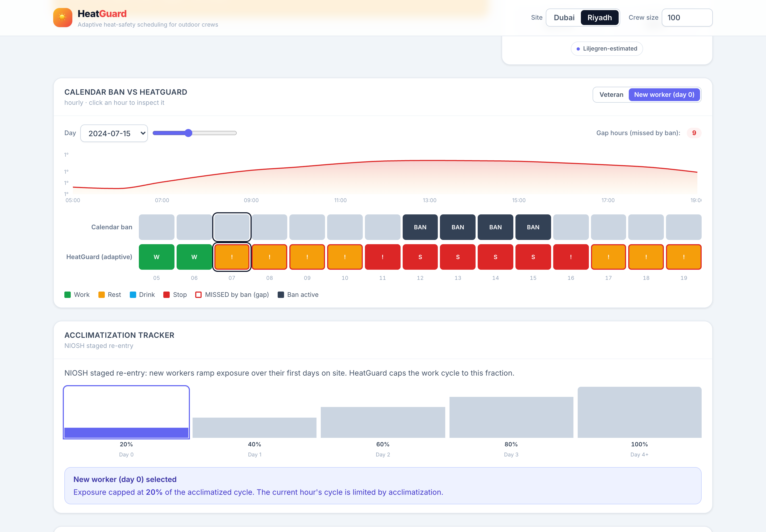Image resolution: width=766 pixels, height=532 pixels.
Task: Click the CALENDAR BAN VS HEATGUARD heading
Action: [126, 92]
